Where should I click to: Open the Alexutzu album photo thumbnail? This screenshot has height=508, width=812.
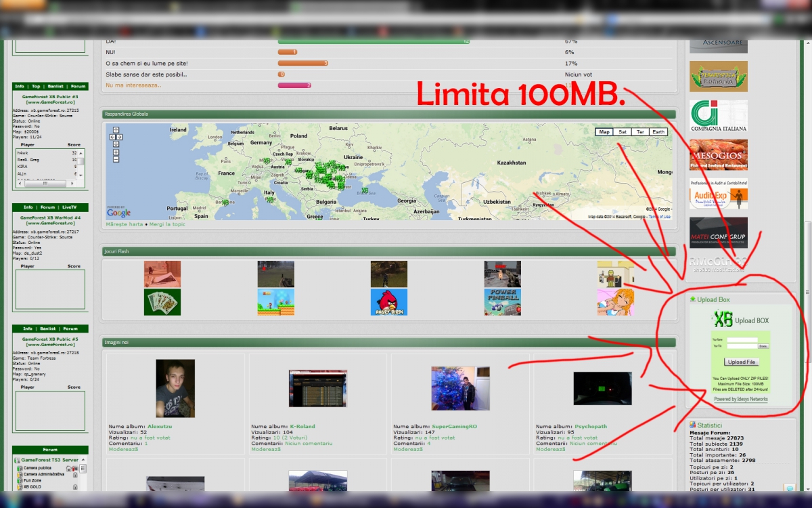(x=175, y=388)
